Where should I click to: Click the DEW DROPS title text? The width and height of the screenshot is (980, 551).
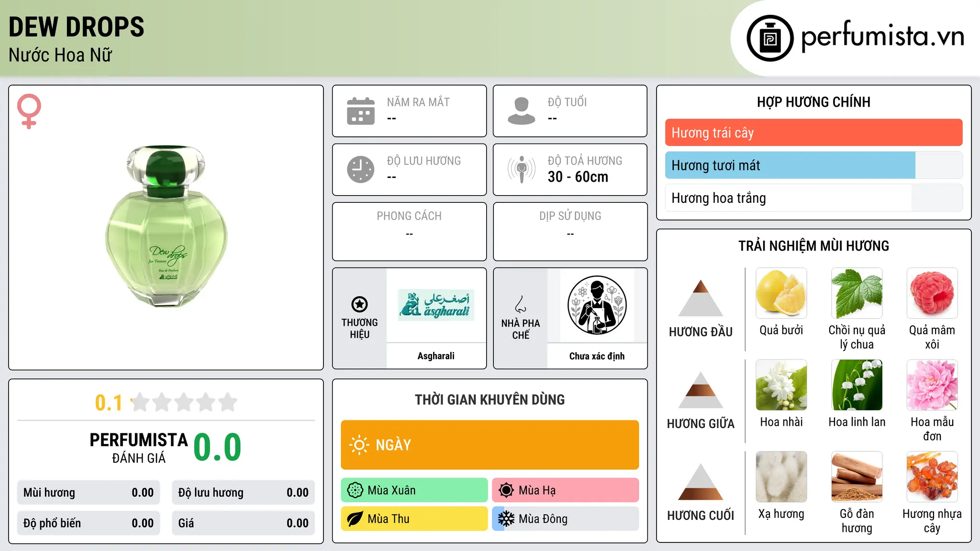click(x=77, y=27)
